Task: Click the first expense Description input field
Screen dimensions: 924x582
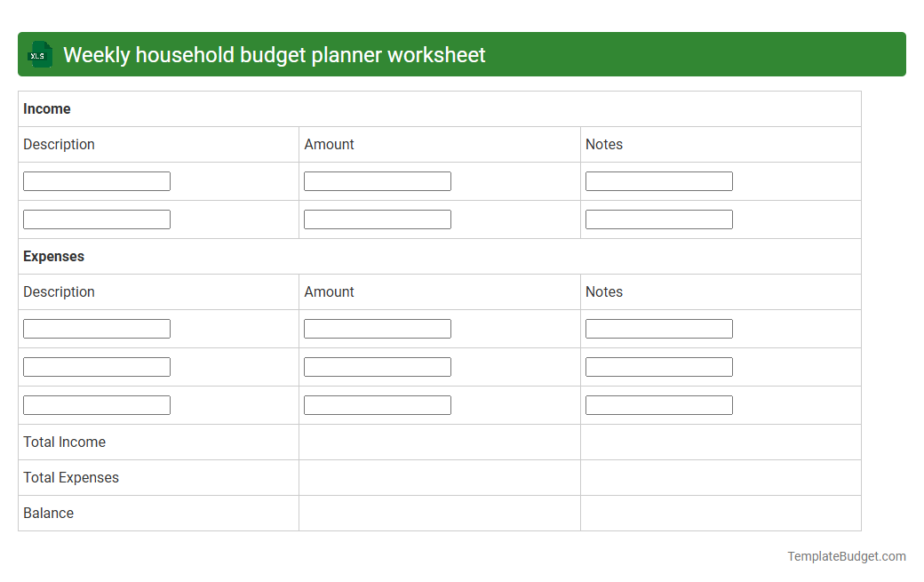Action: (96, 328)
